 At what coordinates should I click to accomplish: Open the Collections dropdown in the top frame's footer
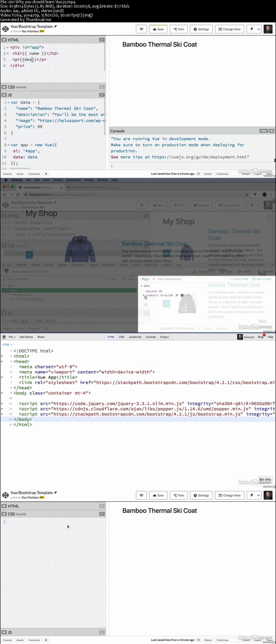coord(226,174)
